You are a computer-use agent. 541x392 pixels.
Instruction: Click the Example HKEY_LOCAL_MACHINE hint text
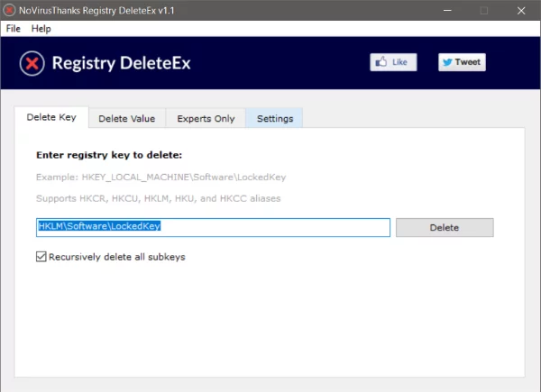[161, 178]
